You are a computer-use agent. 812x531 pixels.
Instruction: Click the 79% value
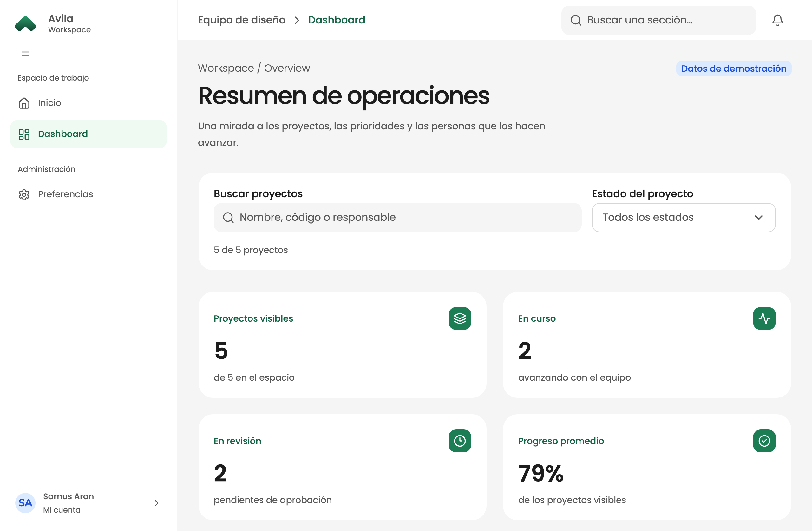click(541, 473)
